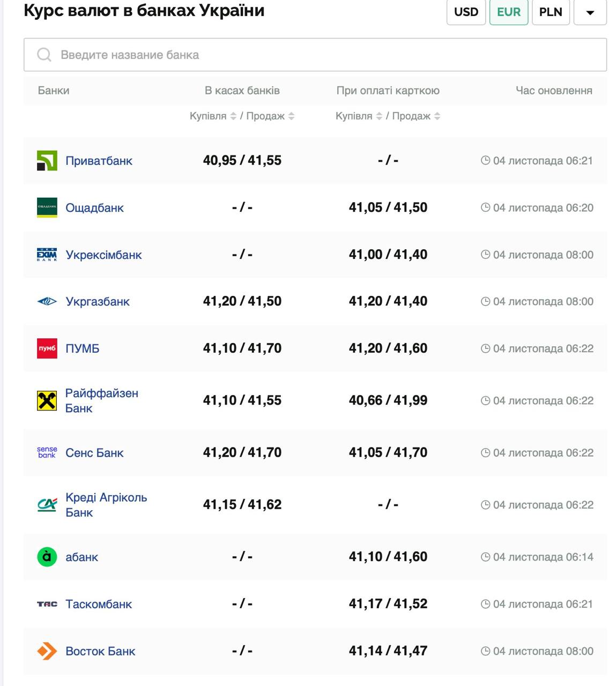Click the Ukrgasbank blue logo icon
Viewport: 616px width, 686px height.
[47, 302]
